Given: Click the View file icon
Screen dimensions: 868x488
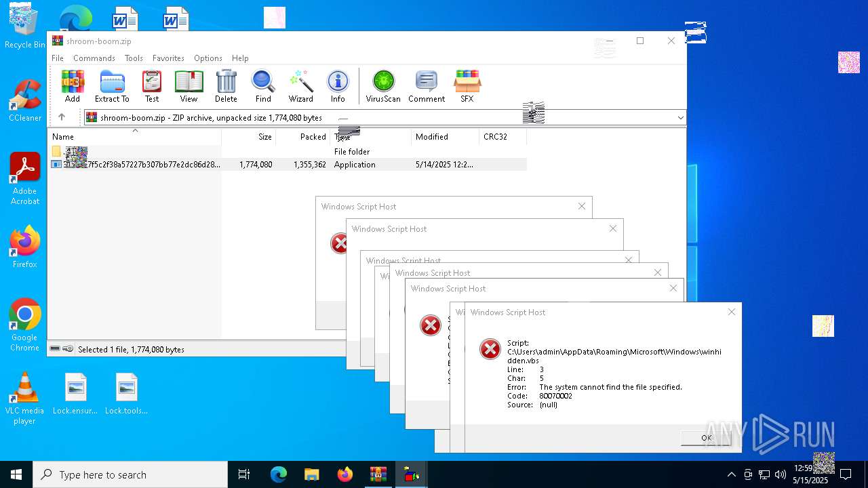Looking at the screenshot, I should pyautogui.click(x=189, y=86).
